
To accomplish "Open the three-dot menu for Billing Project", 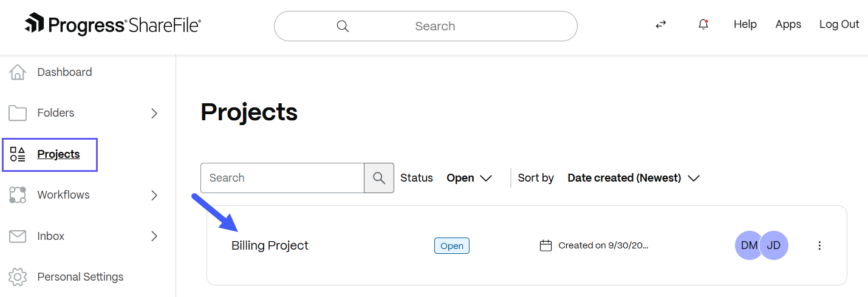I will click(819, 245).
